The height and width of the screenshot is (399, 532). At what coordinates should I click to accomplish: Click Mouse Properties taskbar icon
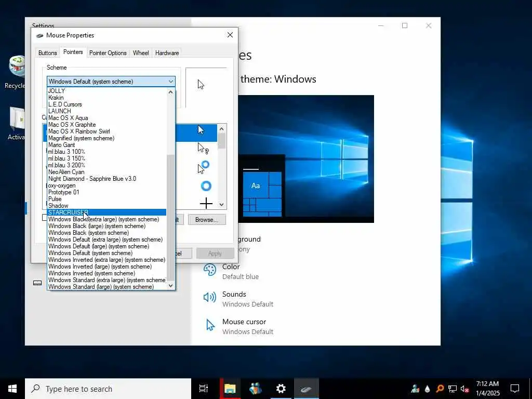coord(306,389)
